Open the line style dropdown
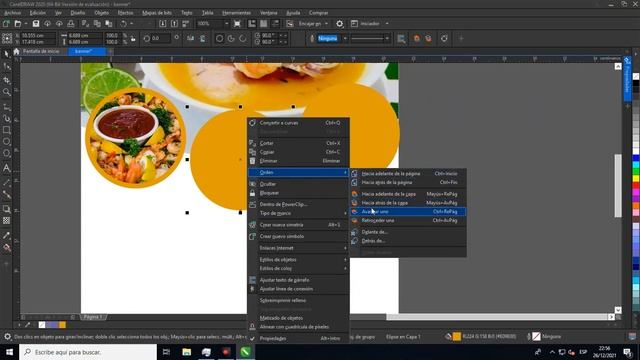 [x=387, y=38]
